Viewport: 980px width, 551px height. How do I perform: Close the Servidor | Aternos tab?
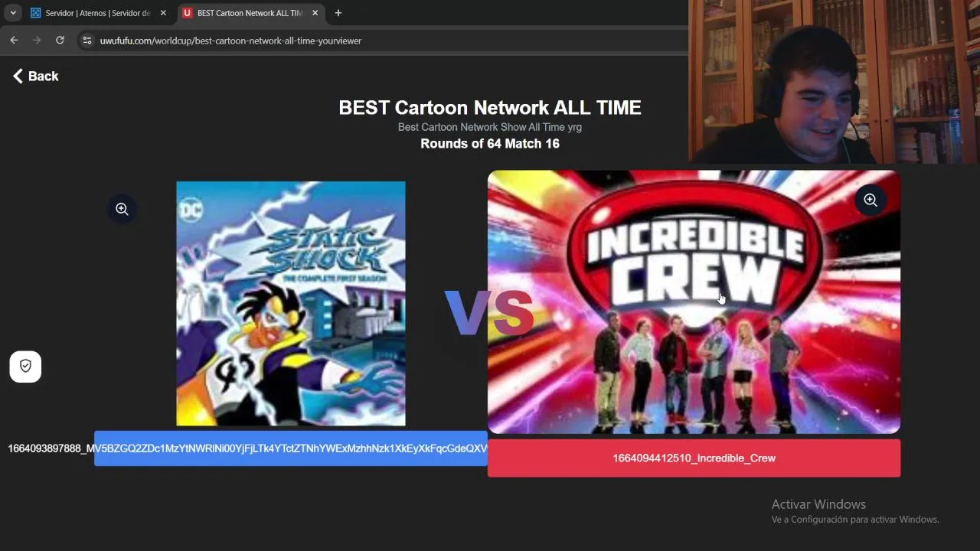pos(163,13)
